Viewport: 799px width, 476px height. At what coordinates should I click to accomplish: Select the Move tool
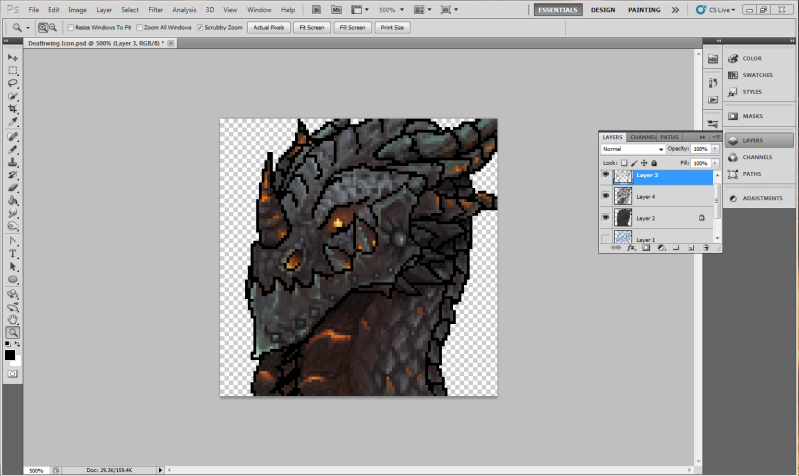(x=13, y=58)
